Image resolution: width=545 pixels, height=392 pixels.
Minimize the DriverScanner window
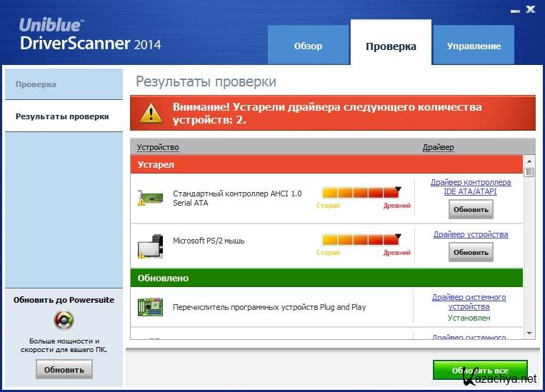pyautogui.click(x=514, y=10)
